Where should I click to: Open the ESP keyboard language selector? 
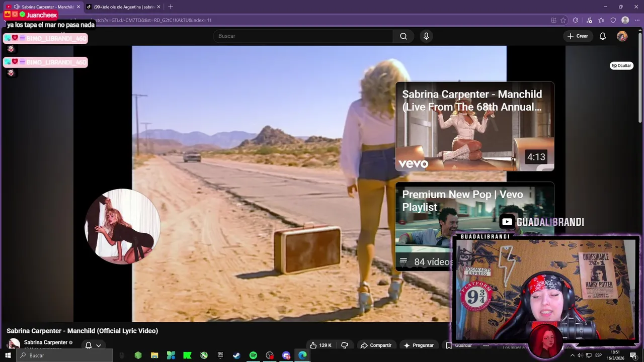tap(599, 355)
